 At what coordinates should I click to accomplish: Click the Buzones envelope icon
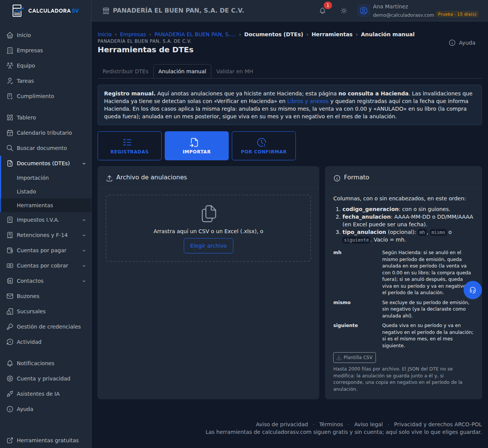(10, 296)
